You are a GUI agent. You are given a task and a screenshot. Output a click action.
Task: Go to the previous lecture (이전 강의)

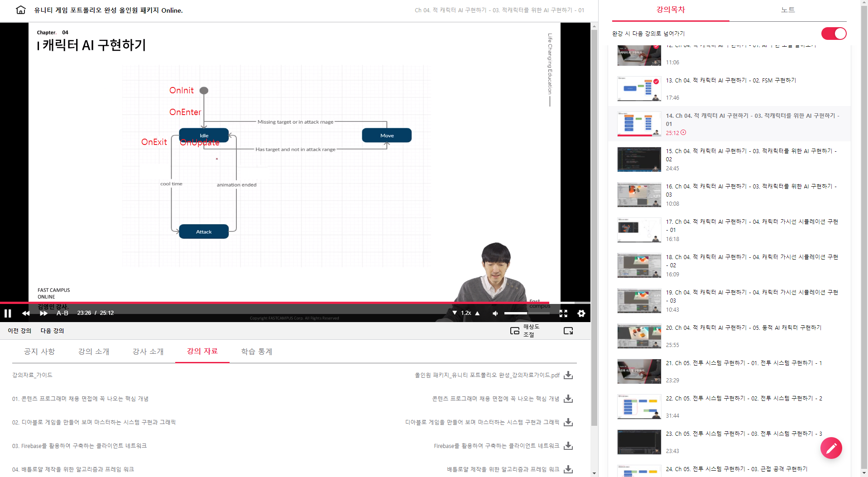(19, 331)
